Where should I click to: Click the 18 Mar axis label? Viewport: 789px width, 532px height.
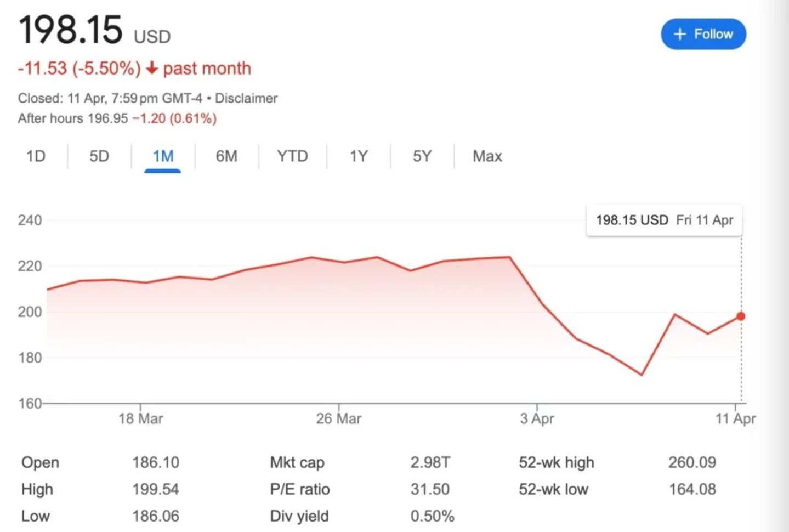[x=140, y=419]
